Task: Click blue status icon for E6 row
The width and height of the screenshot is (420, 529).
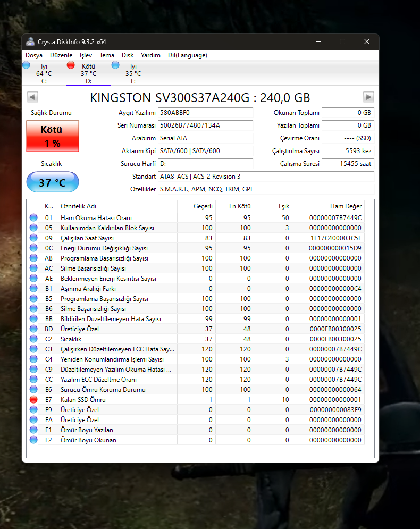Action: click(33, 389)
